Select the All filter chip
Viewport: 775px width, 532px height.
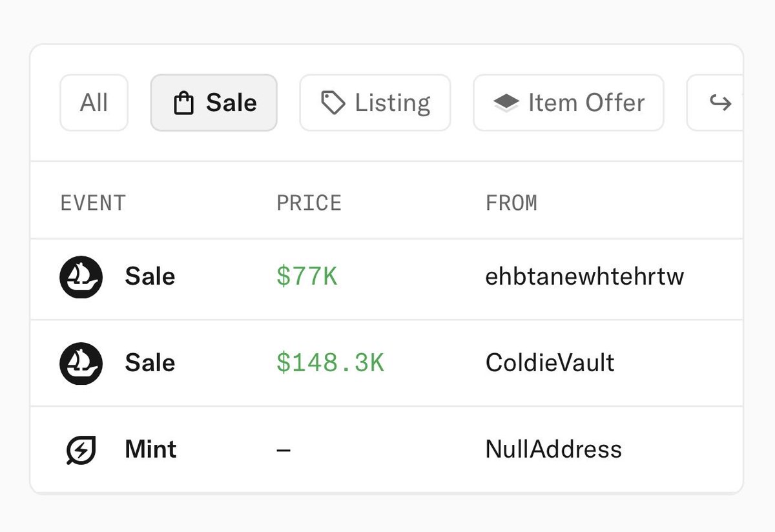(x=94, y=103)
